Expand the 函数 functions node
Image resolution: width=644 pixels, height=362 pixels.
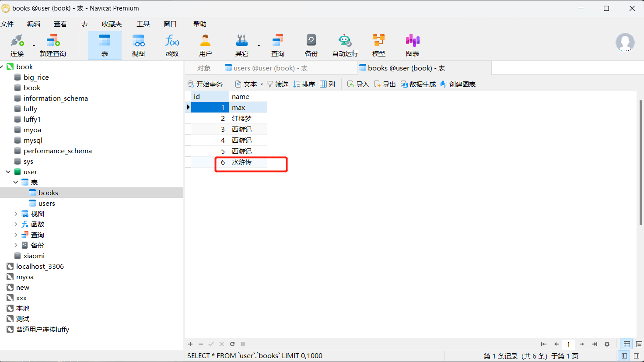[x=16, y=224]
